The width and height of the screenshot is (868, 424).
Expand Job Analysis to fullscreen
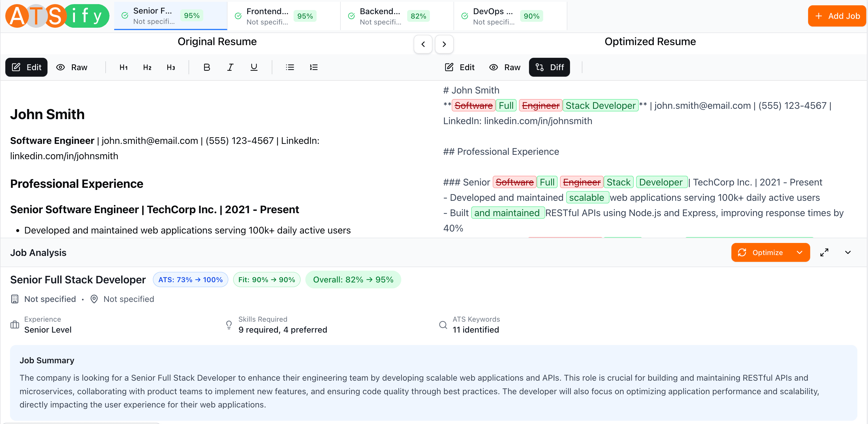pyautogui.click(x=824, y=252)
